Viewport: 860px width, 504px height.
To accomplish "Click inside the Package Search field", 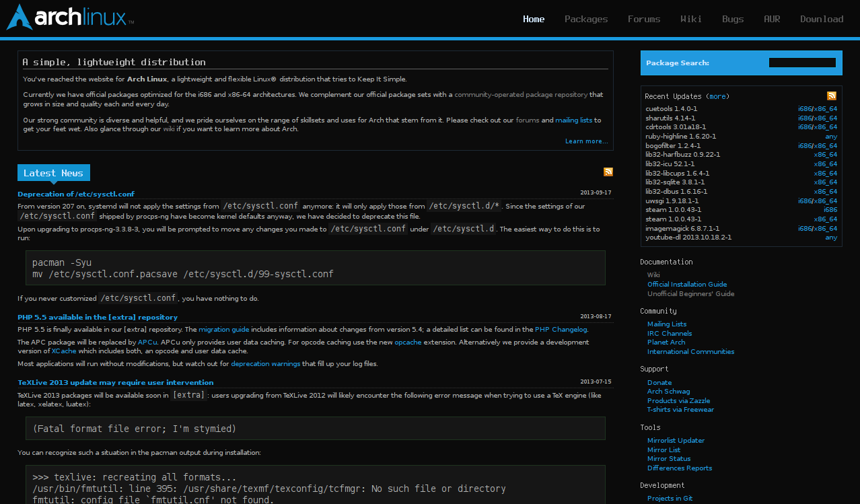I will (802, 62).
